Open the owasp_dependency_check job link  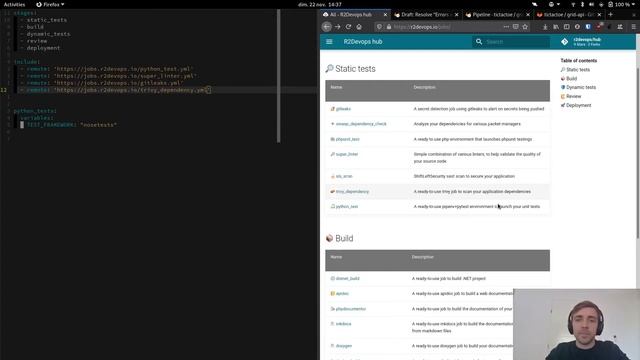coord(361,124)
